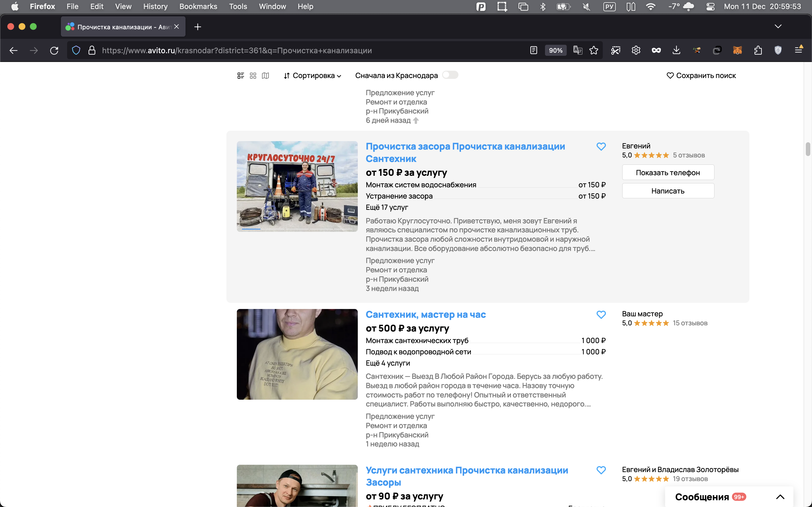
Task: Favorite the Евгений drain cleaning listing
Action: click(x=601, y=146)
